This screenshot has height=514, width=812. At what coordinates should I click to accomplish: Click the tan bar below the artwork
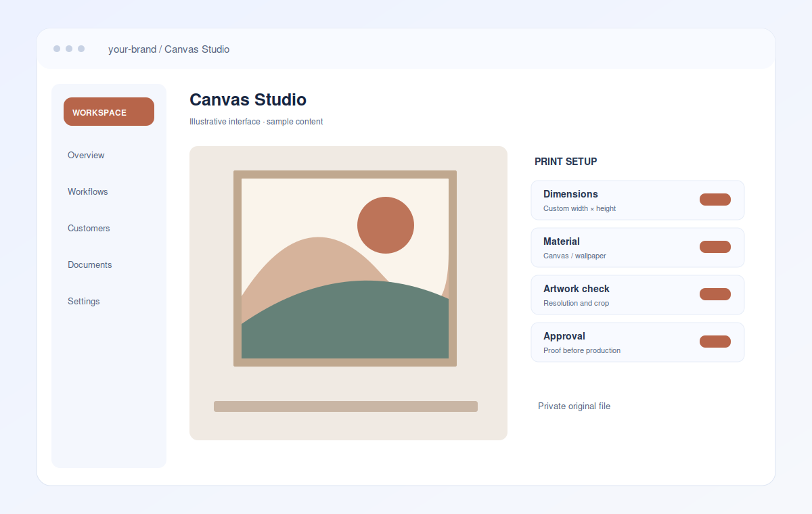[x=346, y=406]
